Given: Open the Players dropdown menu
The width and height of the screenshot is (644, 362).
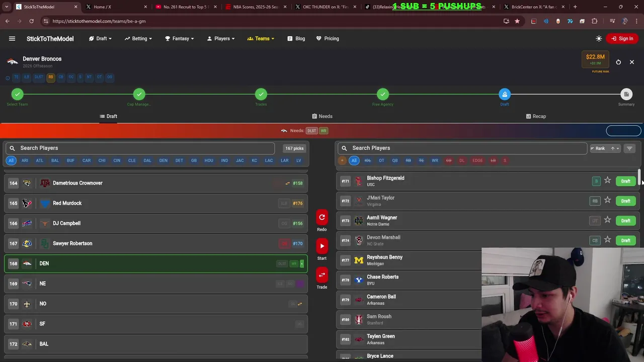Looking at the screenshot, I should click(x=221, y=39).
